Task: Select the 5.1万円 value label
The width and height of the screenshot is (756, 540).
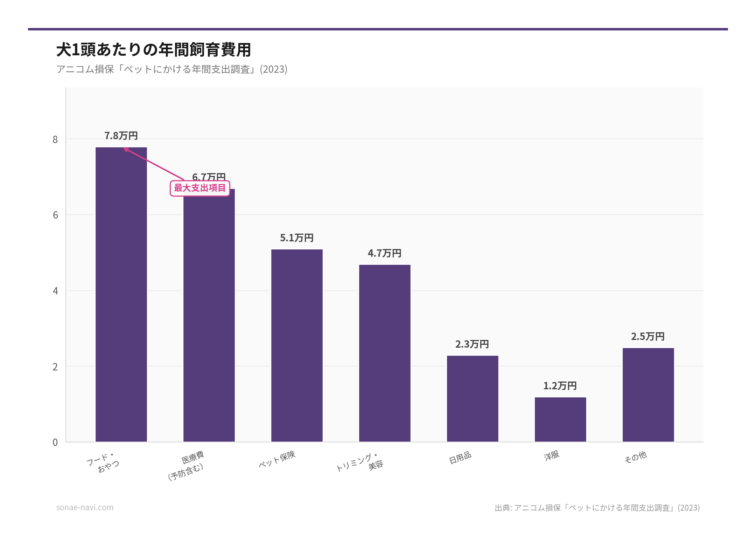Action: (297, 238)
